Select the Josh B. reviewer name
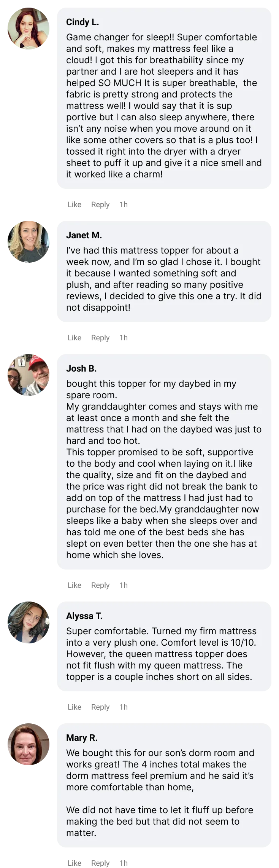This screenshot has height=868, width=279. tap(81, 369)
